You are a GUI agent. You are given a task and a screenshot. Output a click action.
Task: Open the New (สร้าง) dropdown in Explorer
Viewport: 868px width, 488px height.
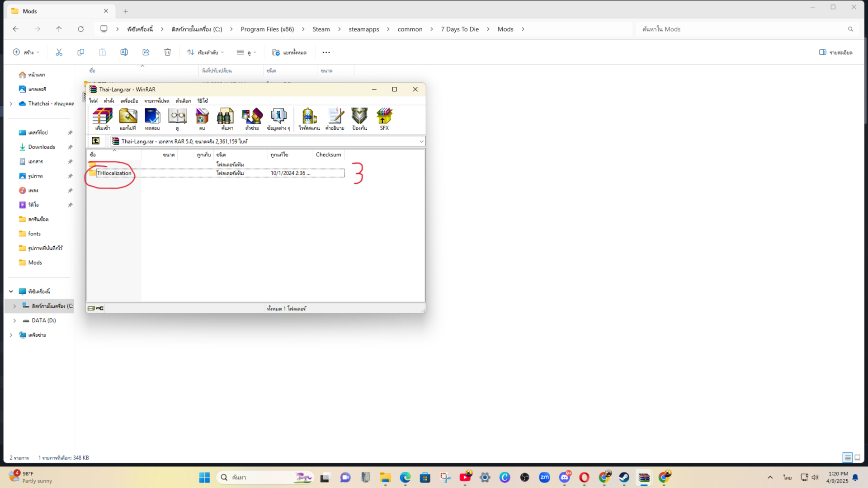26,52
